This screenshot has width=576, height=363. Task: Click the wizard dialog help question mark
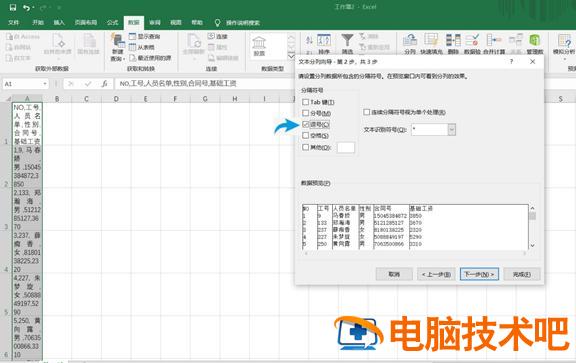tap(511, 61)
